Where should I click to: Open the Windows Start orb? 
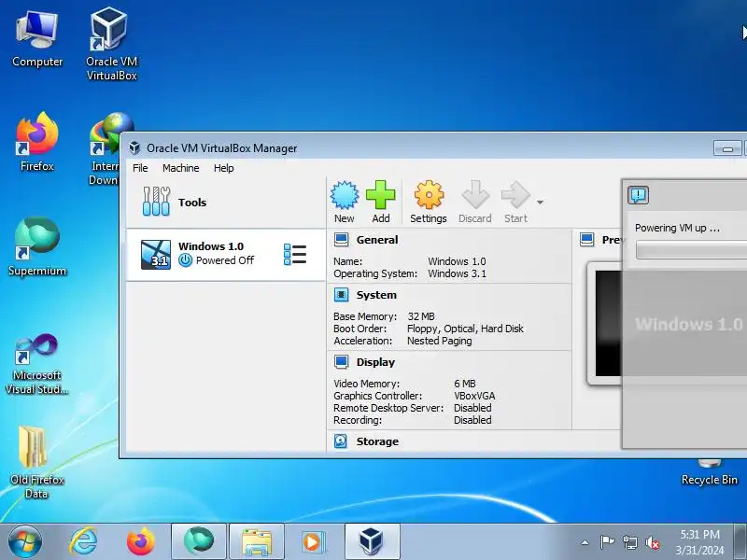pos(24,541)
